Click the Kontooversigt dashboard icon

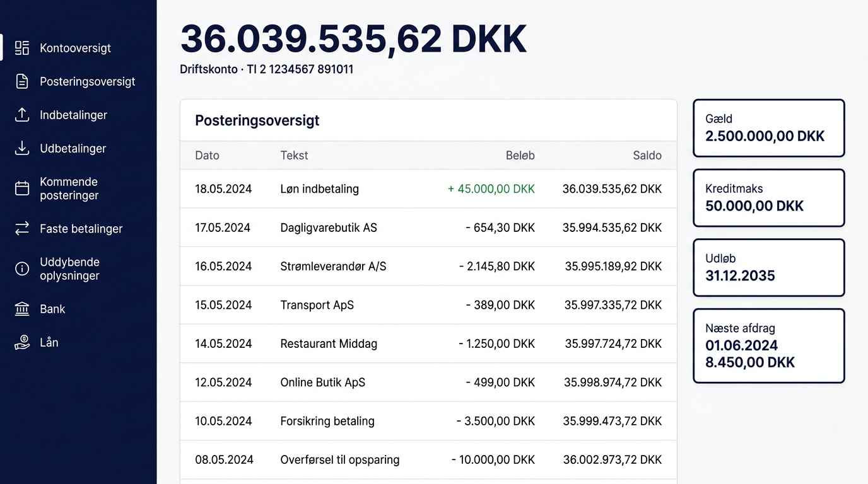22,48
